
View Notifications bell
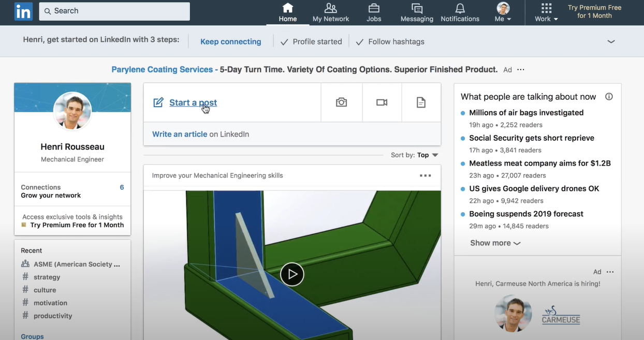(460, 12)
